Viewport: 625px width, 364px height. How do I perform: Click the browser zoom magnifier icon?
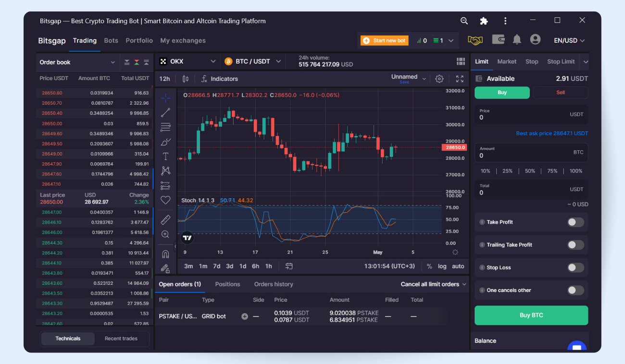pyautogui.click(x=464, y=21)
